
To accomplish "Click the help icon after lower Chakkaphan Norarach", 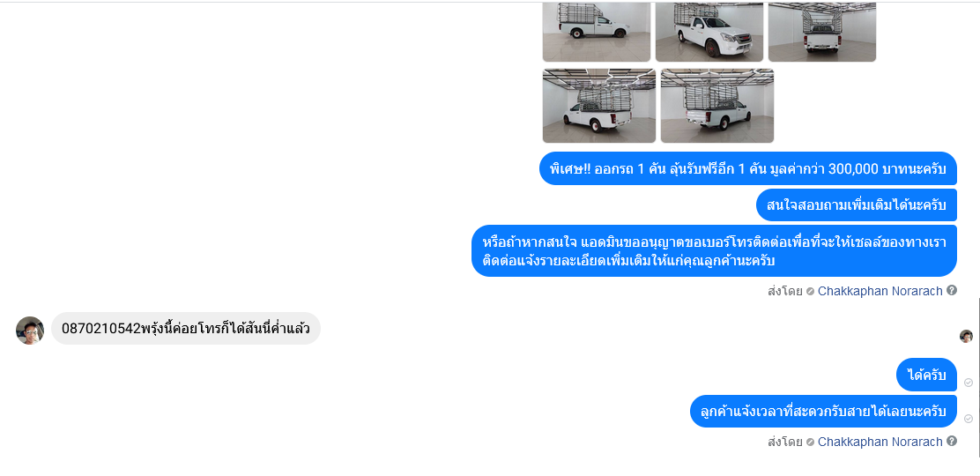I will coord(951,441).
